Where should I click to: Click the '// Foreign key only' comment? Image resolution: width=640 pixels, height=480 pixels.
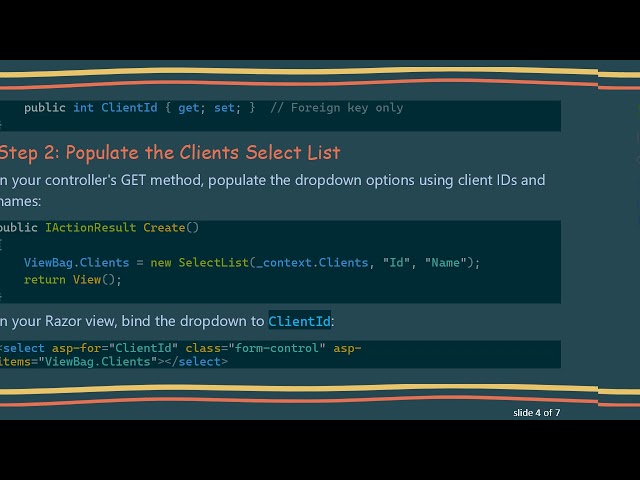[x=337, y=108]
